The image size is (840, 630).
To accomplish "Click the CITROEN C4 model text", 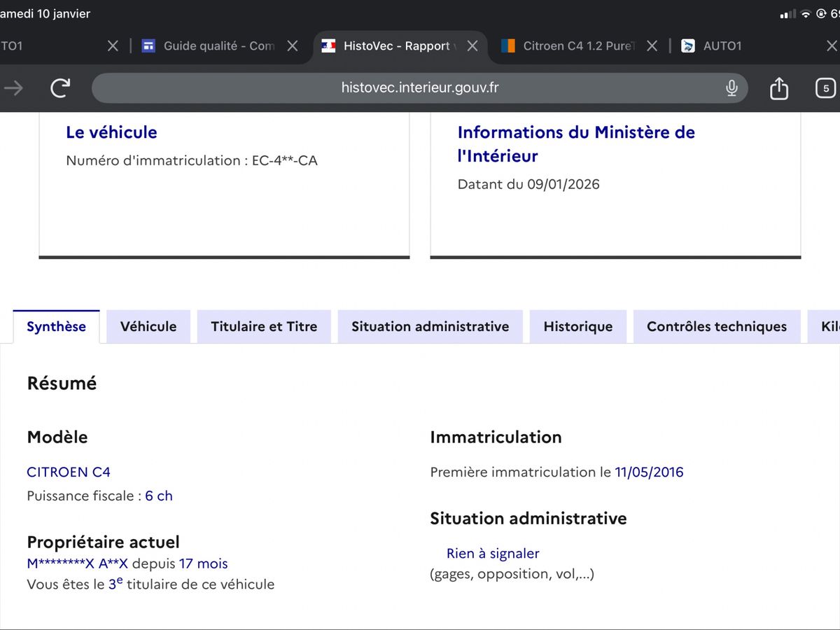I will [x=69, y=472].
